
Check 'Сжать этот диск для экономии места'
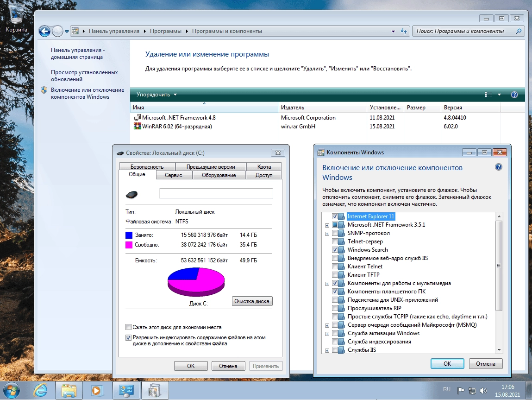click(x=128, y=327)
